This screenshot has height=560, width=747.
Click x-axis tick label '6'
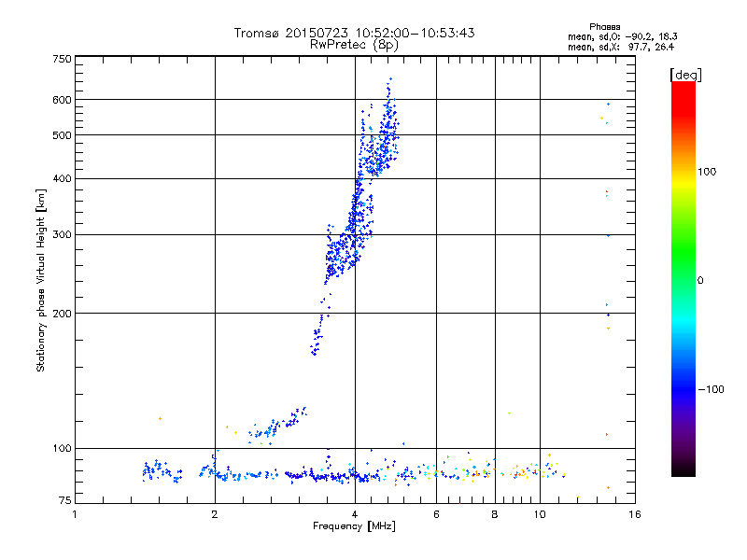point(436,514)
